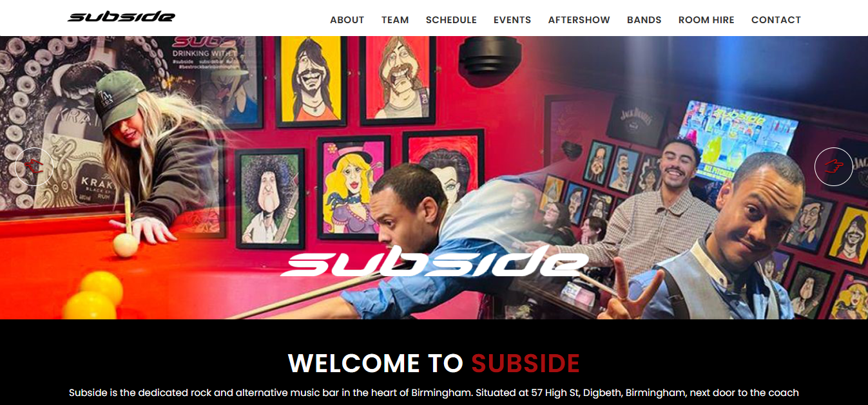
Task: Open the TEAM page
Action: tap(395, 20)
